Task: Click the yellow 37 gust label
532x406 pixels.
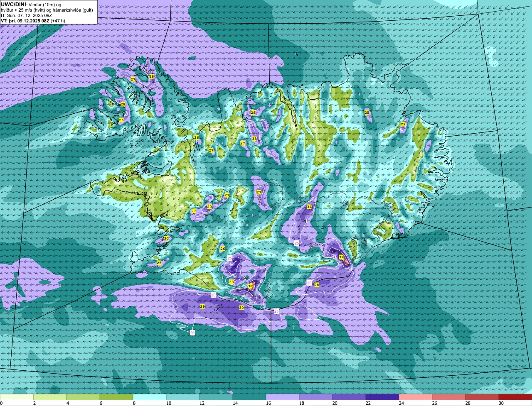Action: click(x=341, y=257)
